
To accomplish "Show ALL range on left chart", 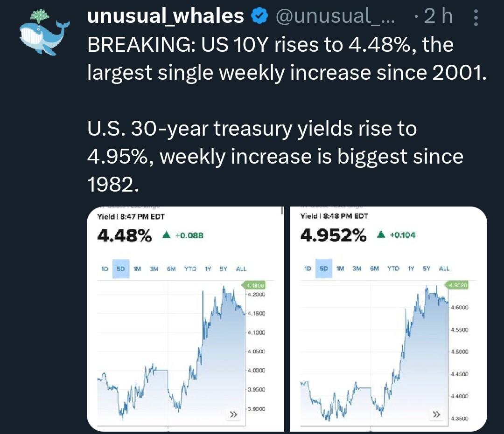I will (241, 269).
